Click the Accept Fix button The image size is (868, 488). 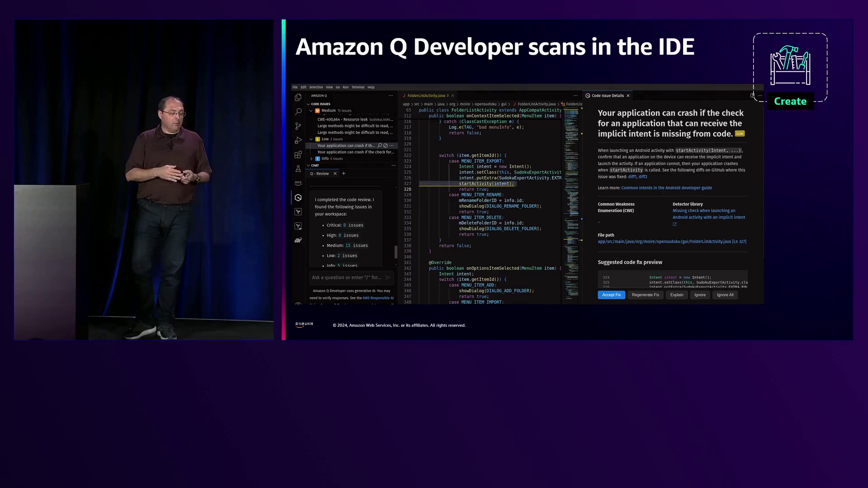pyautogui.click(x=611, y=295)
